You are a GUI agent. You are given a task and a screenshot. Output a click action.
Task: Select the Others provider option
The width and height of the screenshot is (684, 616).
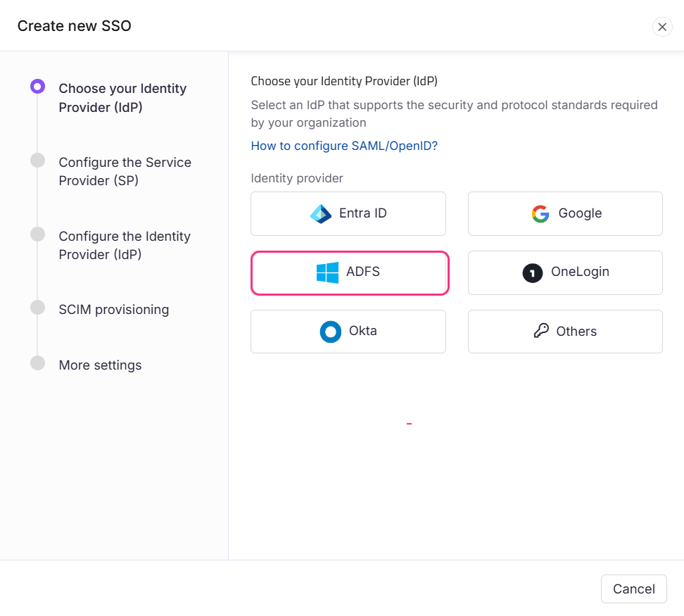(x=565, y=331)
